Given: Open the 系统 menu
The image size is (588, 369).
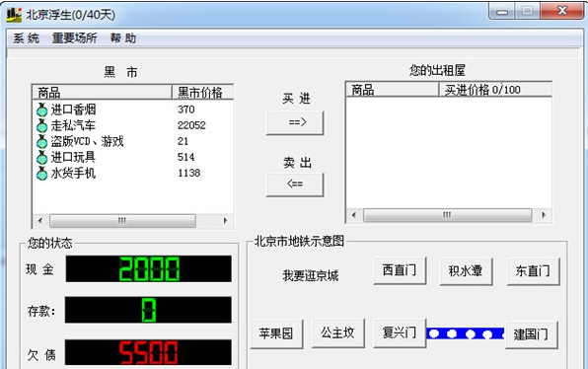Looking at the screenshot, I should (27, 38).
